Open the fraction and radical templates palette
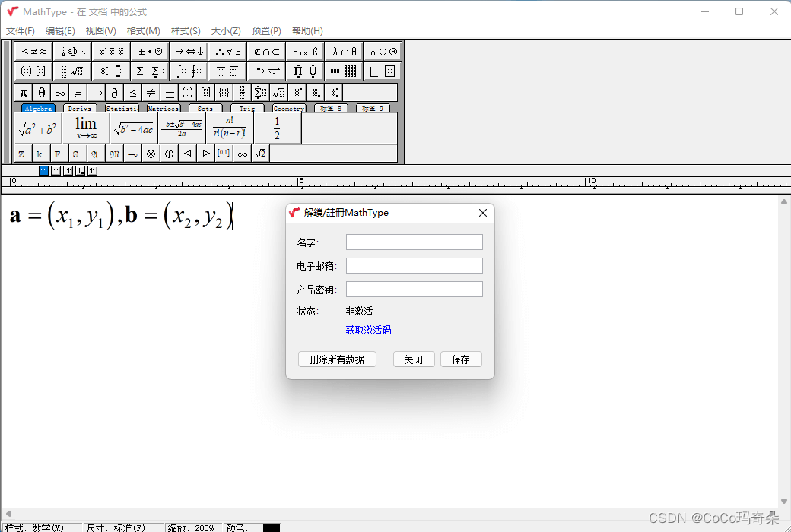The height and width of the screenshot is (532, 791). pyautogui.click(x=73, y=71)
